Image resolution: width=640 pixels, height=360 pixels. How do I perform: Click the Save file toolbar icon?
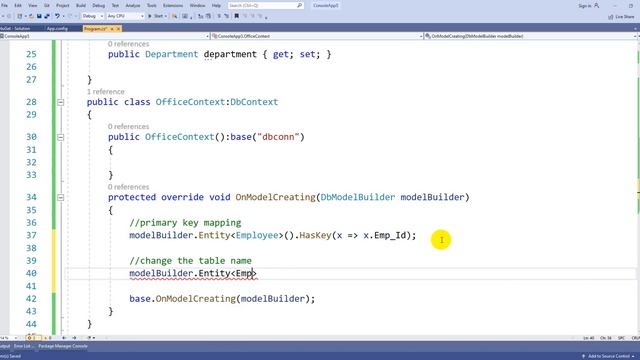click(39, 16)
